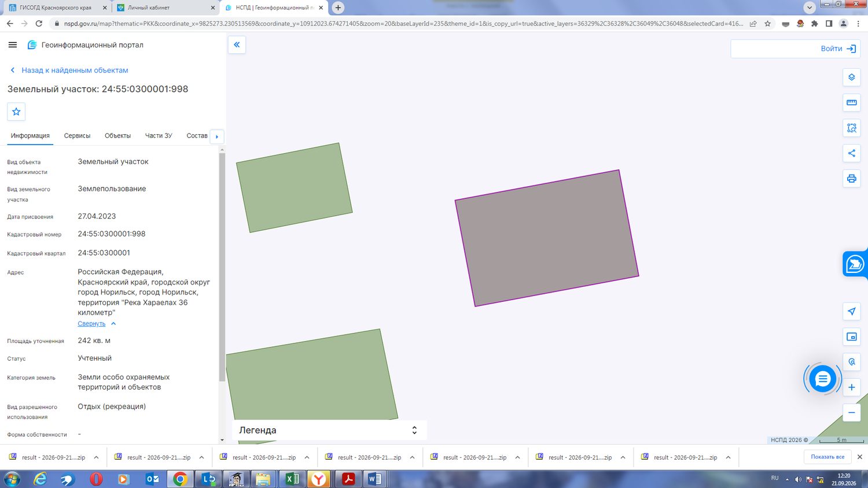
Task: Click the RU language indicator in tray
Action: [x=775, y=478]
